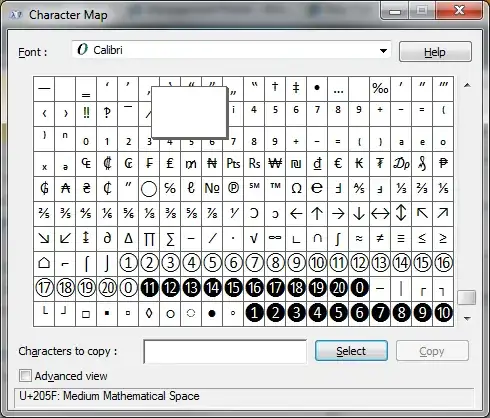Select the black circled ❶ character
The width and height of the screenshot is (490, 418).
(254, 314)
